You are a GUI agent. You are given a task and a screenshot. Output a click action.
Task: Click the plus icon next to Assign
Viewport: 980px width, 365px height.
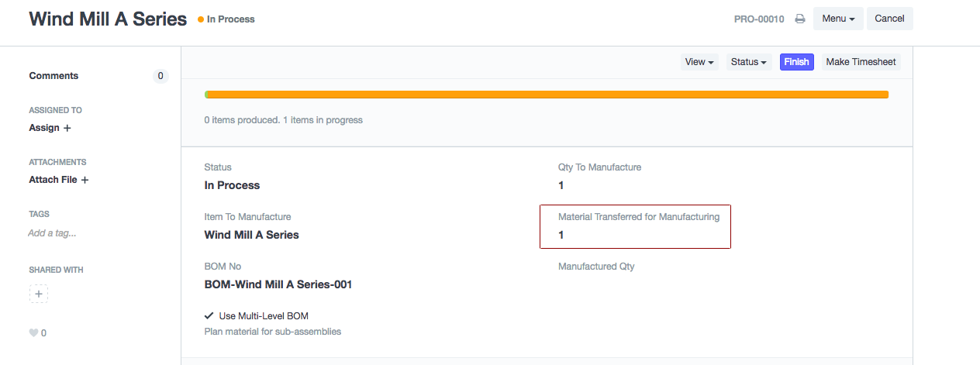tap(67, 128)
